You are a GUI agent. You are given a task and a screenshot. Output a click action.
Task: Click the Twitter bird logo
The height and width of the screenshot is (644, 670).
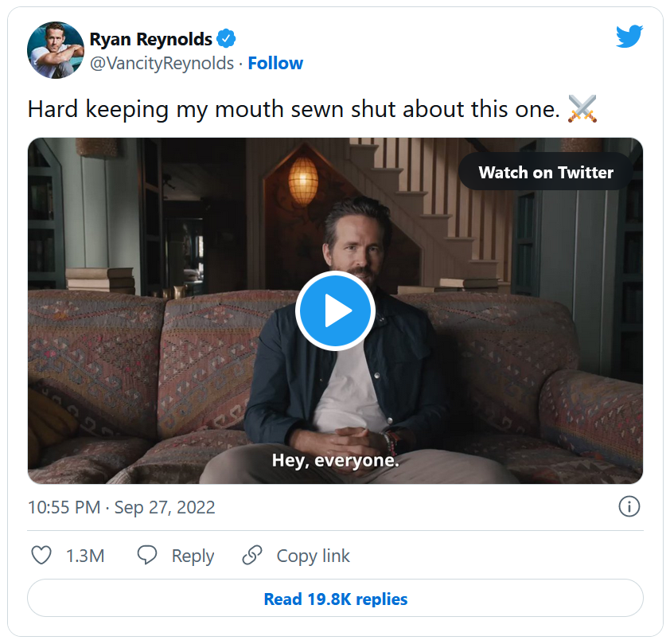point(629,37)
